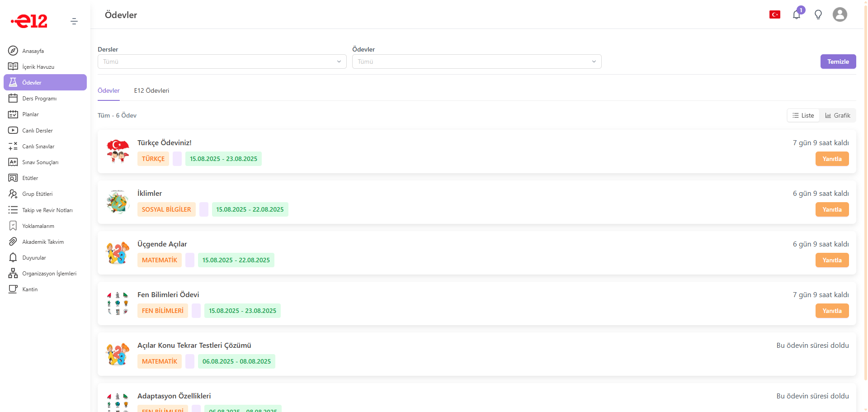Select the Ödevler tab
Viewport: 868px width, 412px height.
(108, 90)
